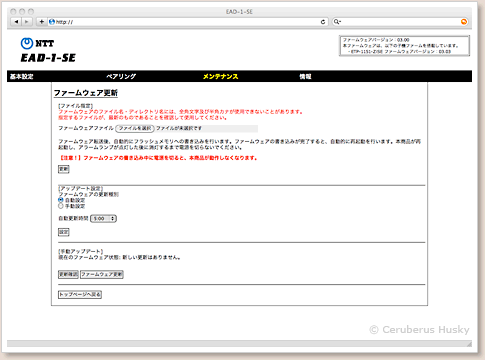Viewport: 485px width, 360px height.
Task: Click the globe icon in address bar
Action: tap(52, 22)
